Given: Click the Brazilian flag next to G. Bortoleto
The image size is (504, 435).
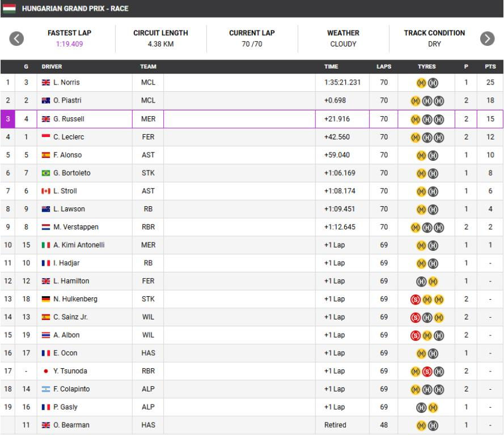Looking at the screenshot, I should point(46,173).
